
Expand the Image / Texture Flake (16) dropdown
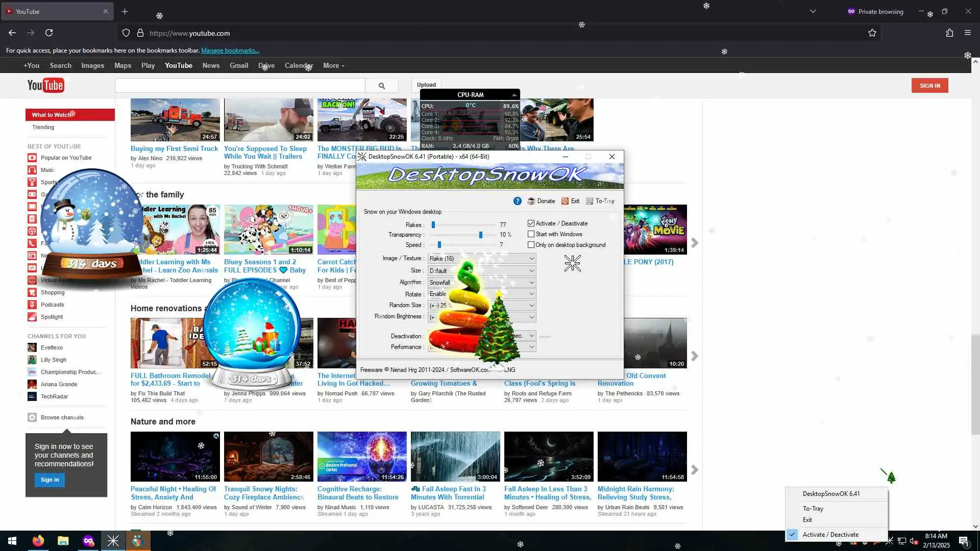(x=531, y=259)
